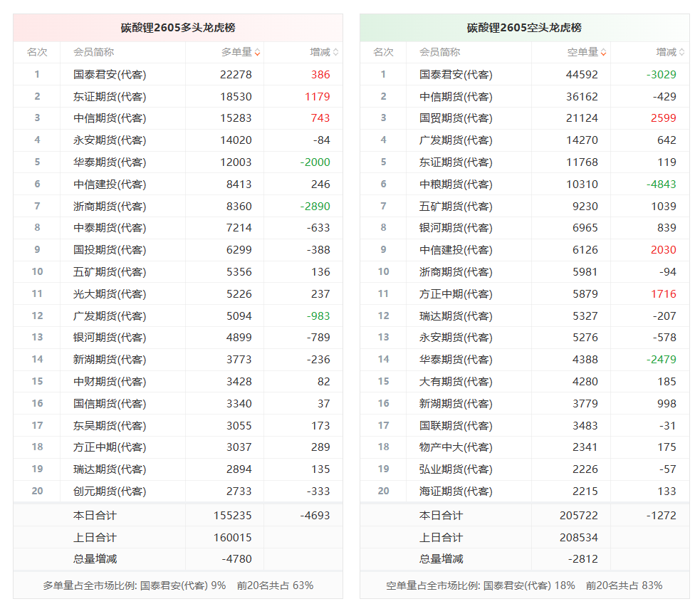700x609 pixels.
Task: Click 名次 header in short table
Action: 383,52
